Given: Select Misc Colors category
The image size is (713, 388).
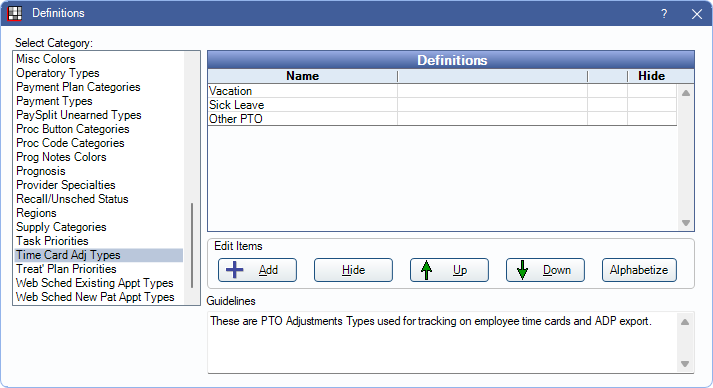Looking at the screenshot, I should [99, 59].
